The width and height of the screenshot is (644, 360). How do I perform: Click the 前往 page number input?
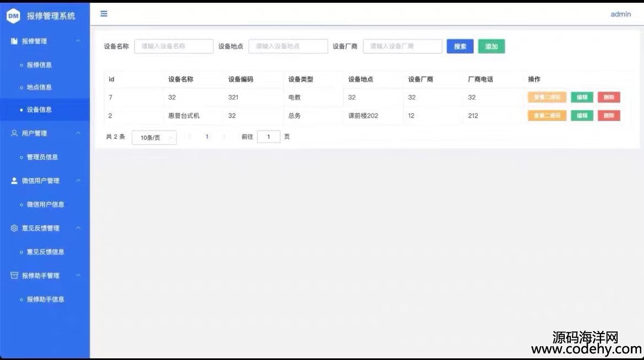(269, 137)
